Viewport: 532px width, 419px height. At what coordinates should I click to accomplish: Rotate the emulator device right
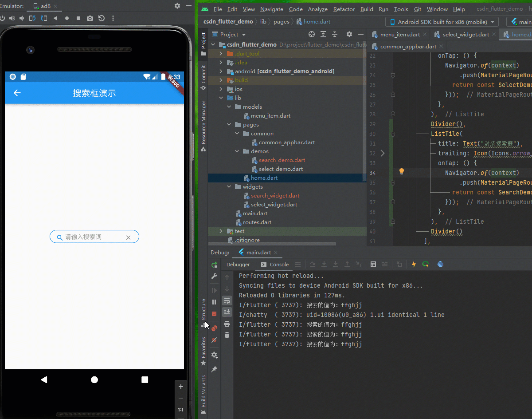coord(44,18)
